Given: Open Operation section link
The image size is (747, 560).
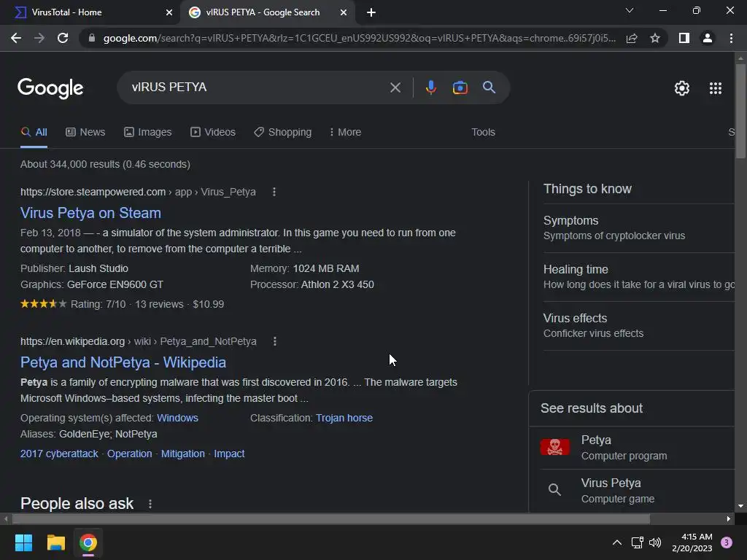Looking at the screenshot, I should [129, 454].
